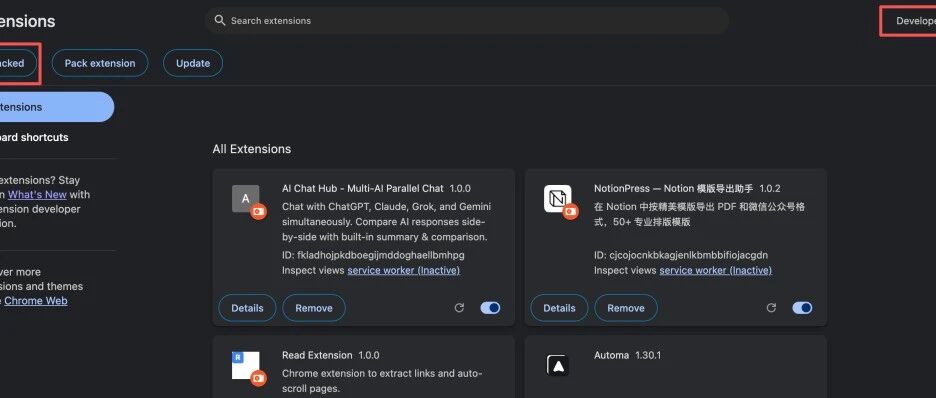Viewport: 936px width, 398px height.
Task: Click AI Chat Hub ID fkladhojpkdboegijmddoghaellbmhpg
Action: point(373,255)
